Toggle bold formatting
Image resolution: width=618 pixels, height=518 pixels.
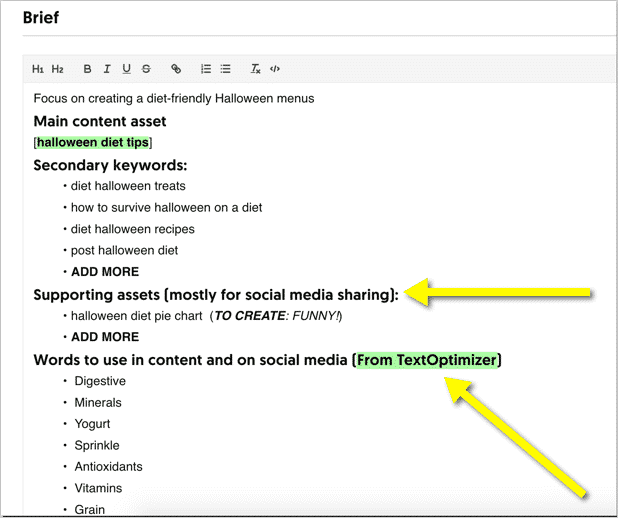tap(87, 69)
